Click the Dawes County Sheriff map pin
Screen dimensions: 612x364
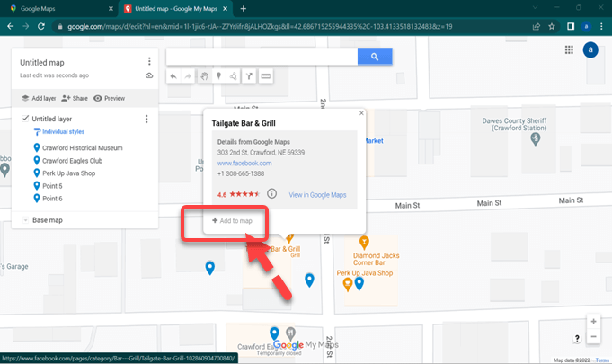click(535, 139)
